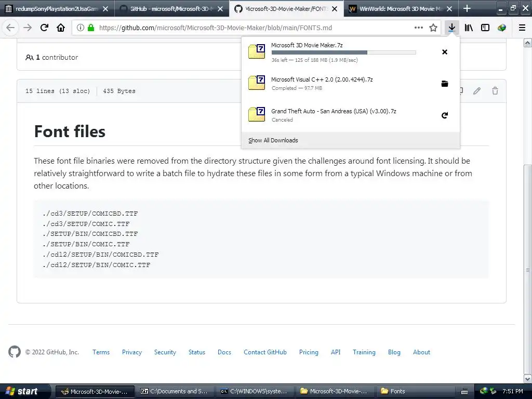Open page actions three-dot menu

click(x=419, y=28)
